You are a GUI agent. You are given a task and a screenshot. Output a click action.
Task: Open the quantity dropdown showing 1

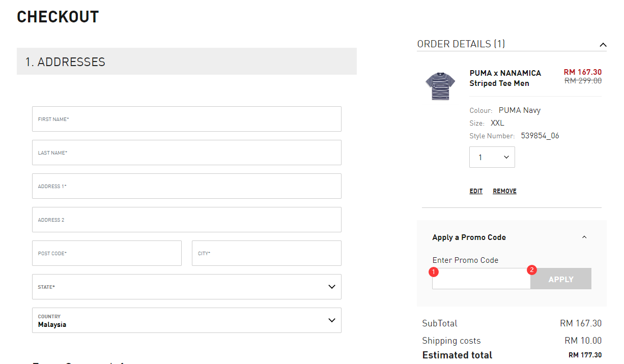[492, 157]
